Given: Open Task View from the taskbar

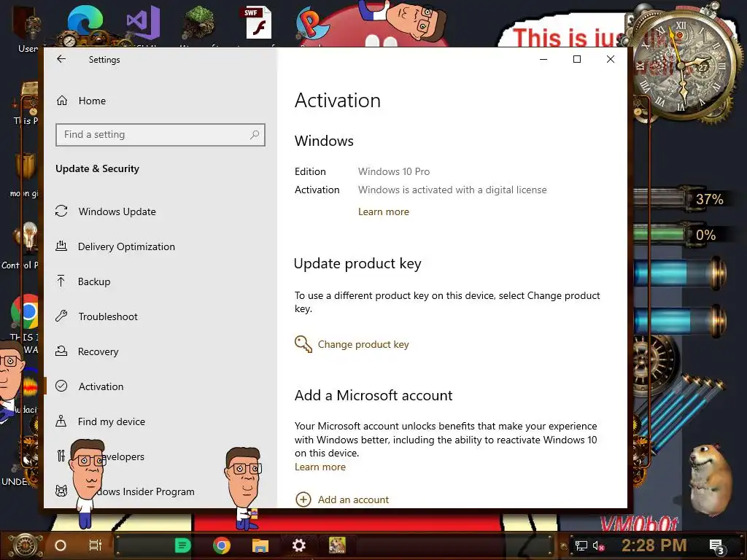Looking at the screenshot, I should [x=96, y=545].
